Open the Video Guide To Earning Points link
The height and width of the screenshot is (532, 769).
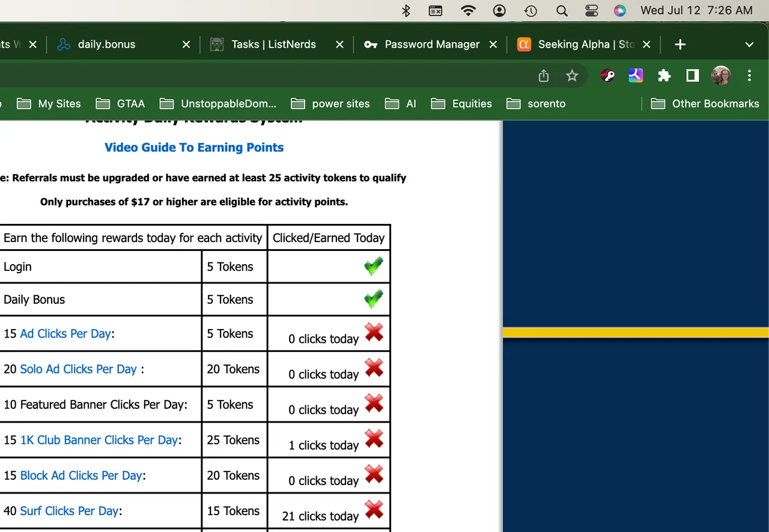coord(194,148)
